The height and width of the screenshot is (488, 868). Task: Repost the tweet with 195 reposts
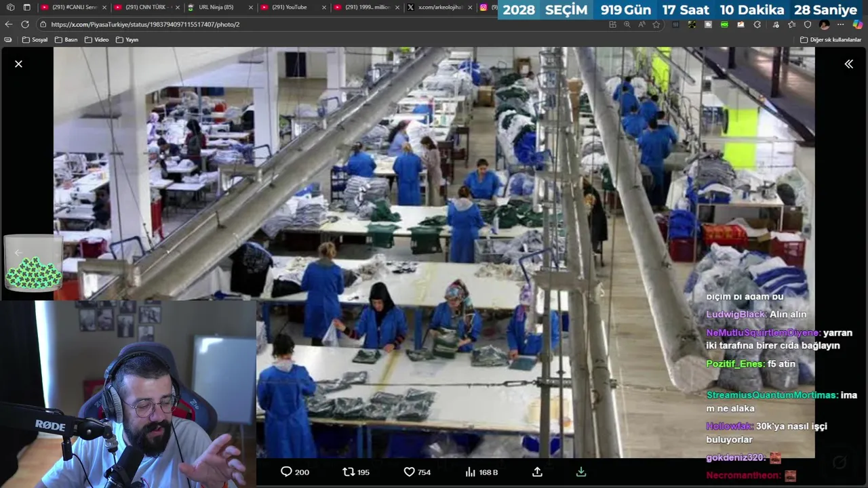(356, 472)
